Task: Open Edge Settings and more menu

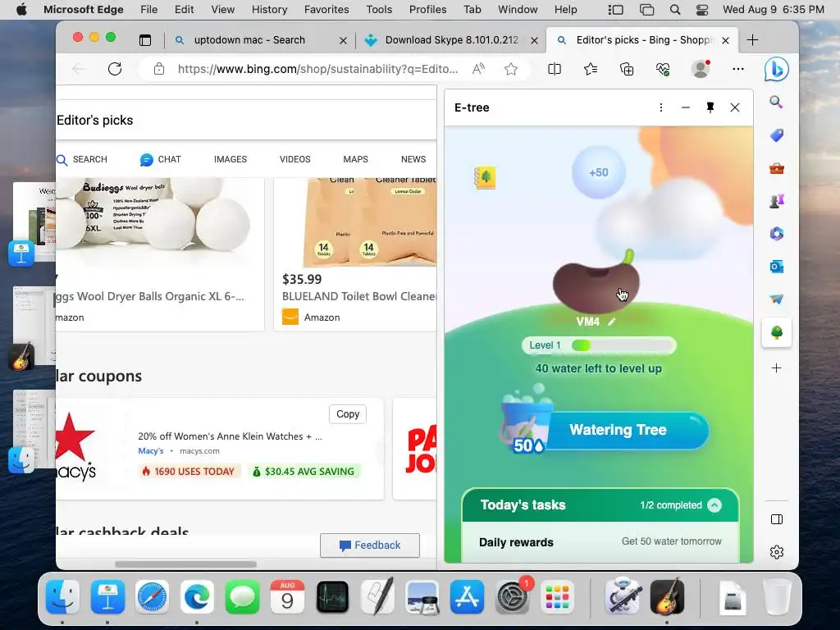Action: point(737,69)
